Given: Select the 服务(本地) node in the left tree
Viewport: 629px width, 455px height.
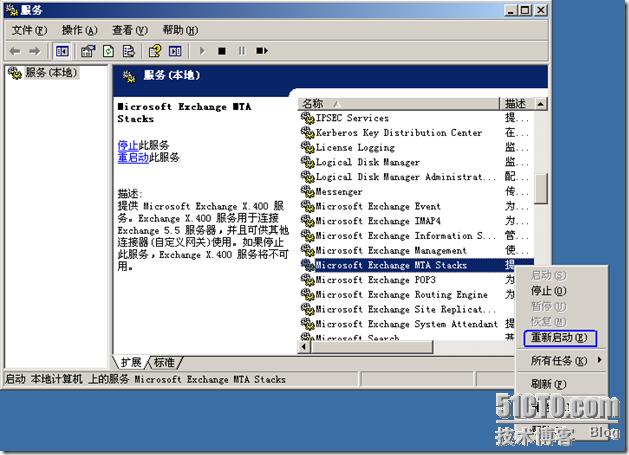Looking at the screenshot, I should point(51,73).
